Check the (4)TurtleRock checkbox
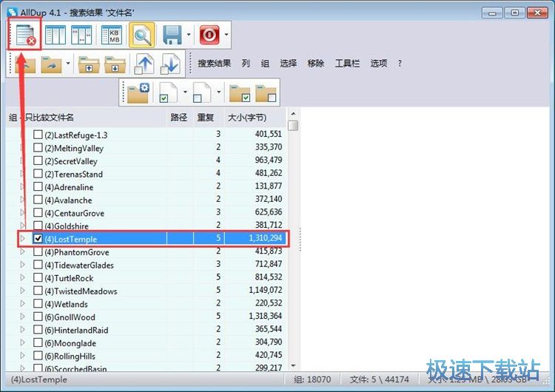Screen dimensions: 555x392 tap(38, 277)
